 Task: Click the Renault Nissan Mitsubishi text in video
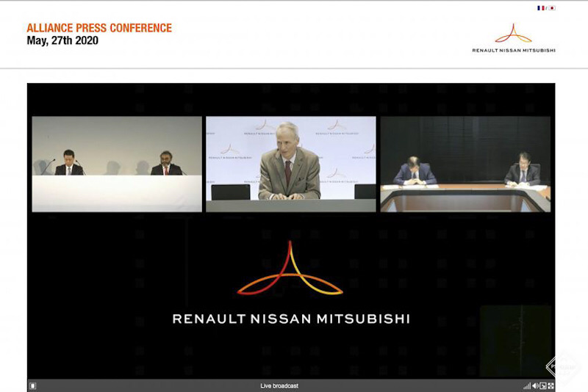coord(290,319)
